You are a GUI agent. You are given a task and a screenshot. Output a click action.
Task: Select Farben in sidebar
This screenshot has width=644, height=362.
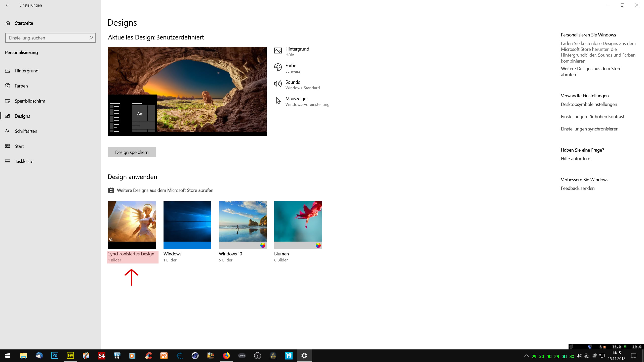pyautogui.click(x=21, y=86)
